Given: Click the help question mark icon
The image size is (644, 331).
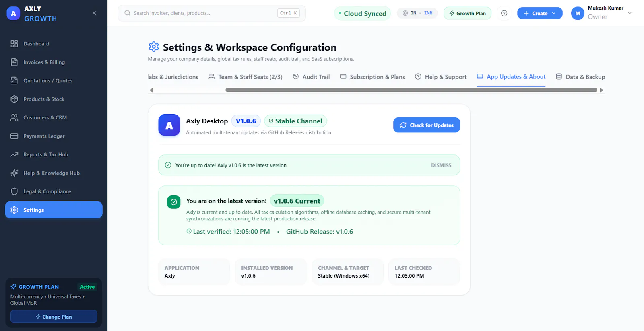Looking at the screenshot, I should click(x=504, y=13).
